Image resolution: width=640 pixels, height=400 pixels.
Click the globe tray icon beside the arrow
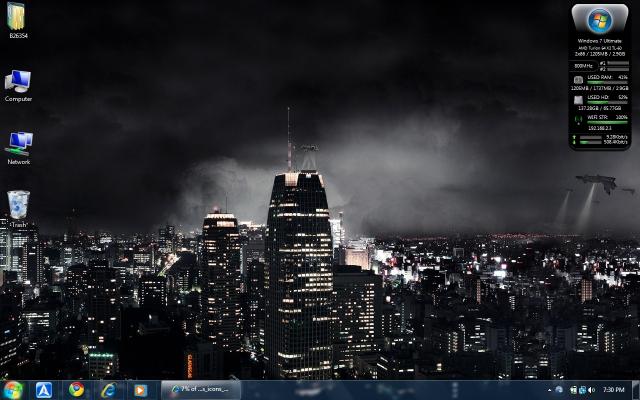[559, 390]
